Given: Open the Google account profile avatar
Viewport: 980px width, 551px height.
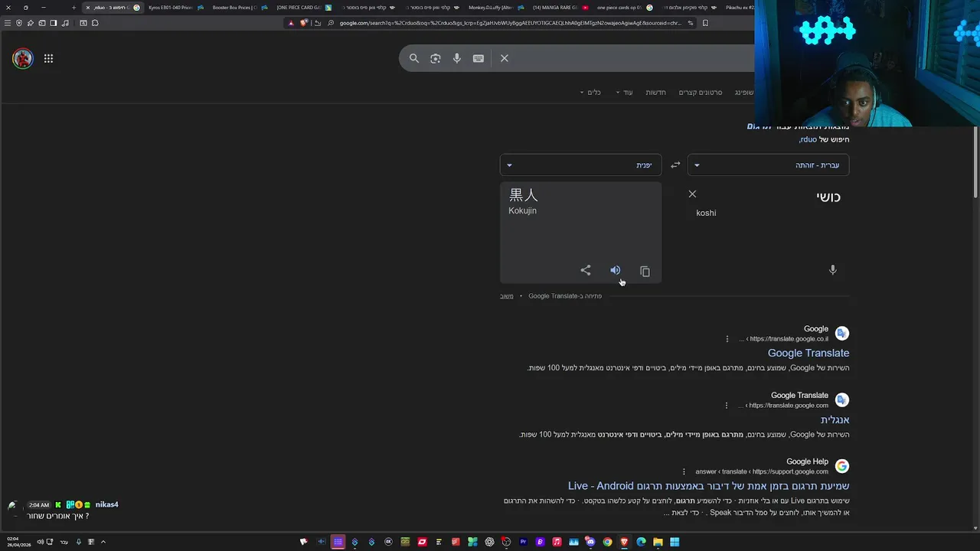Looking at the screenshot, I should 23,58.
